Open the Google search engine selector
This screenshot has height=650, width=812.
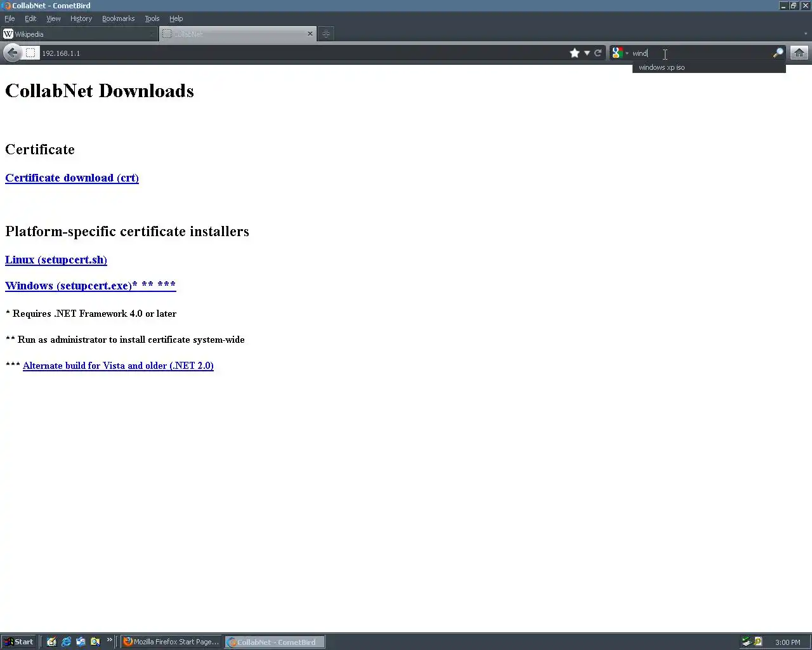pyautogui.click(x=620, y=53)
